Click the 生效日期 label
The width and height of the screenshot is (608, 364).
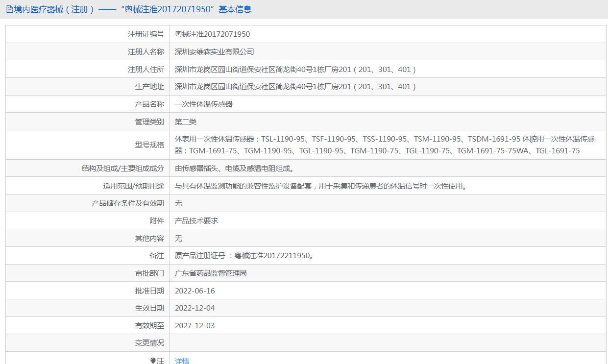coord(149,308)
